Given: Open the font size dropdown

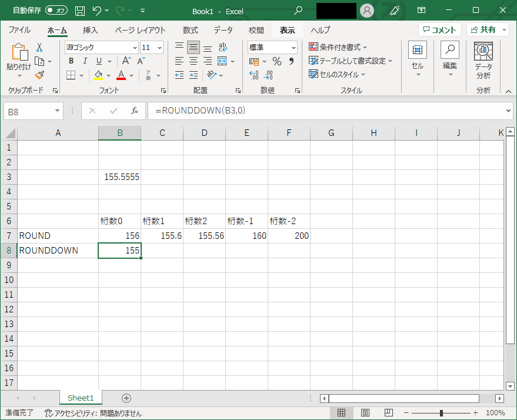Looking at the screenshot, I should click(159, 48).
